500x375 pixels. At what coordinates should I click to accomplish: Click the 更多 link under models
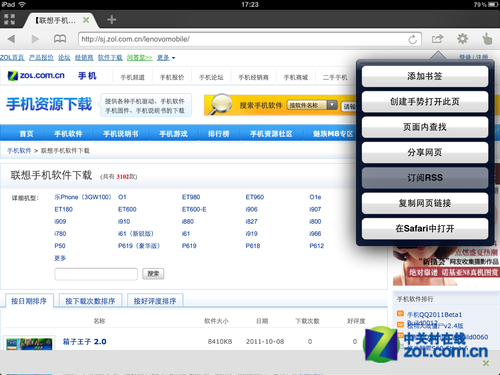point(60,258)
